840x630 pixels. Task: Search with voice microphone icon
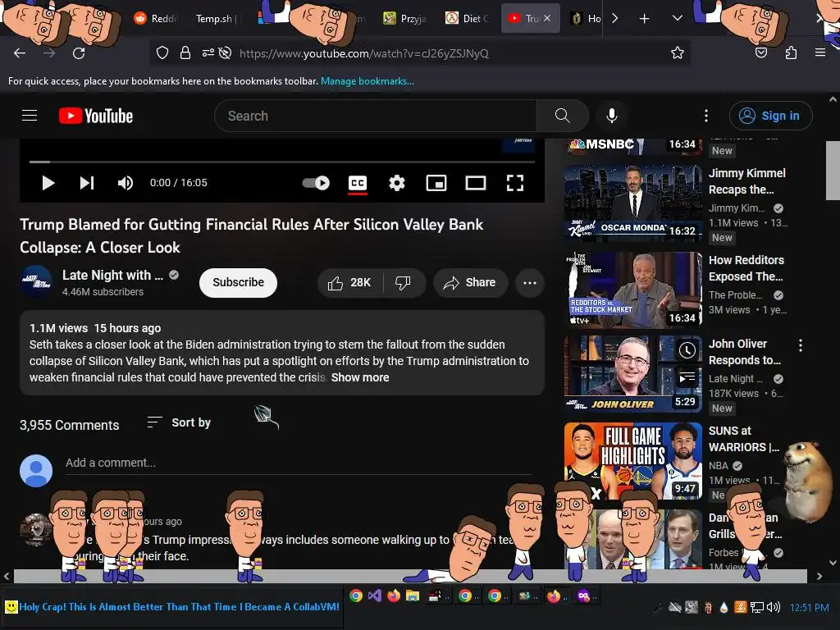[612, 116]
